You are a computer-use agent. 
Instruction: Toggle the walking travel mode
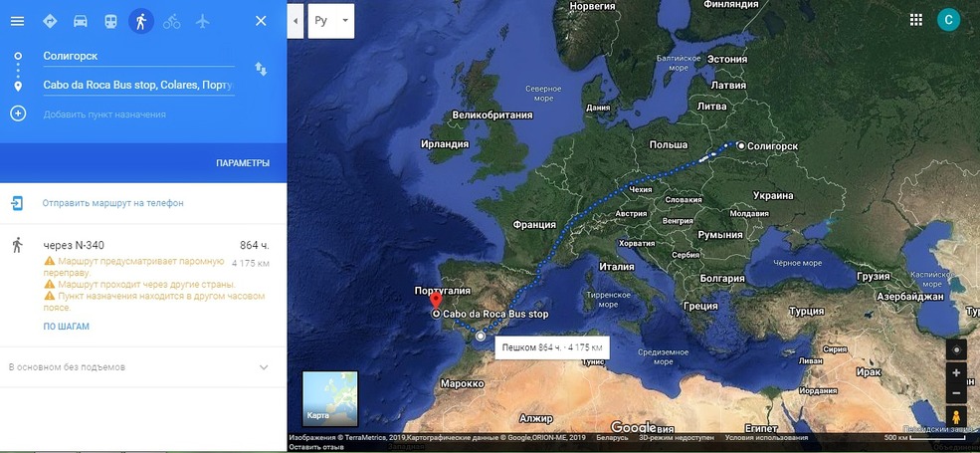click(141, 21)
